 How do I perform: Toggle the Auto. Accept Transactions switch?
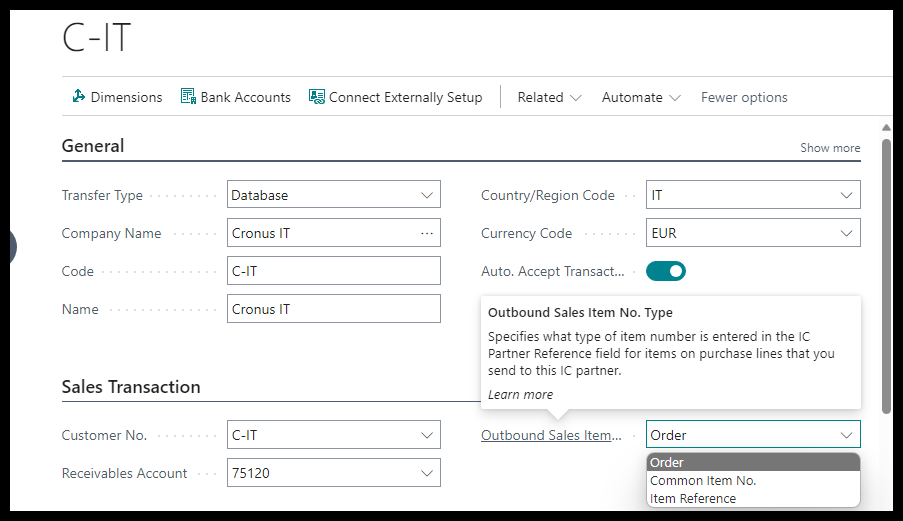(666, 271)
